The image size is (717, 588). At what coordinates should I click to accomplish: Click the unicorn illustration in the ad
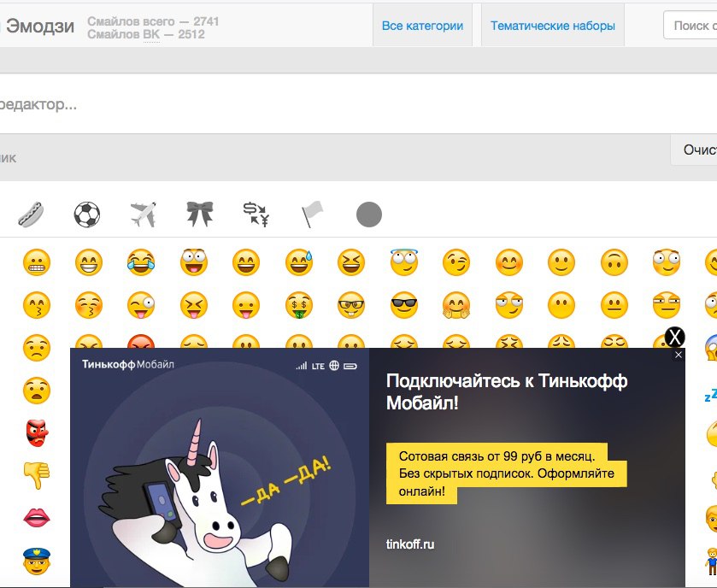pyautogui.click(x=197, y=503)
